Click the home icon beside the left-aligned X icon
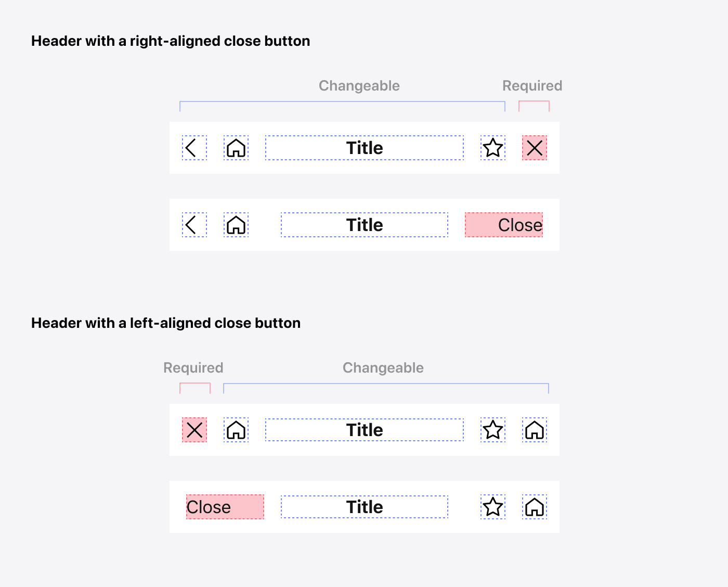 [236, 430]
